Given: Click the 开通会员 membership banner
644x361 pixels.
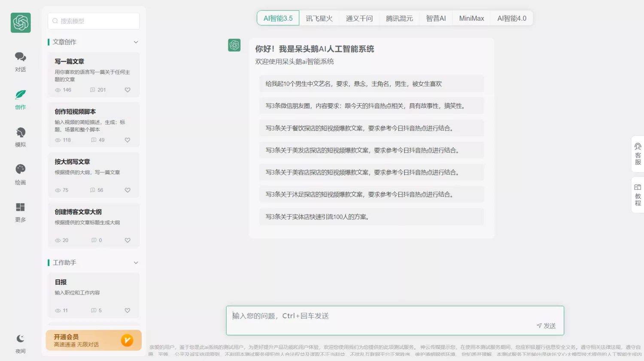Looking at the screenshot, I should 94,340.
